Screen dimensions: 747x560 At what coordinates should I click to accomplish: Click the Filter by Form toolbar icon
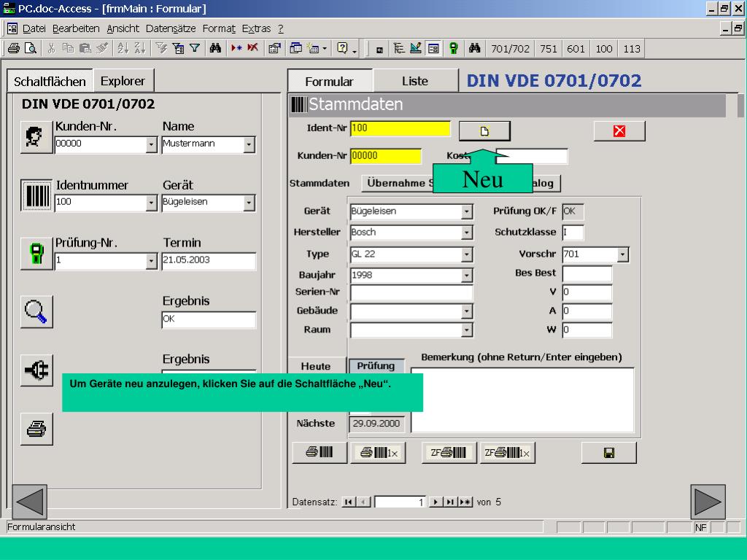click(178, 48)
